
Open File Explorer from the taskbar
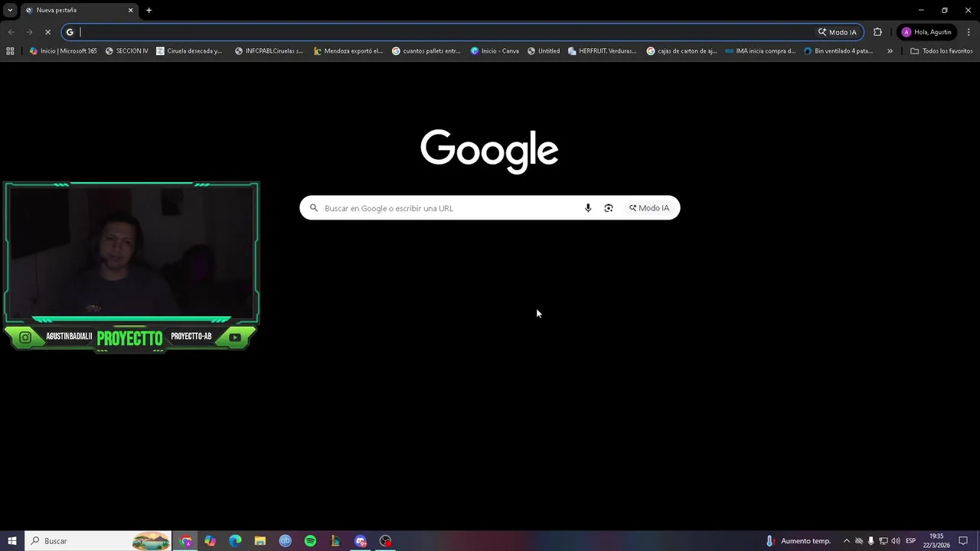point(260,541)
